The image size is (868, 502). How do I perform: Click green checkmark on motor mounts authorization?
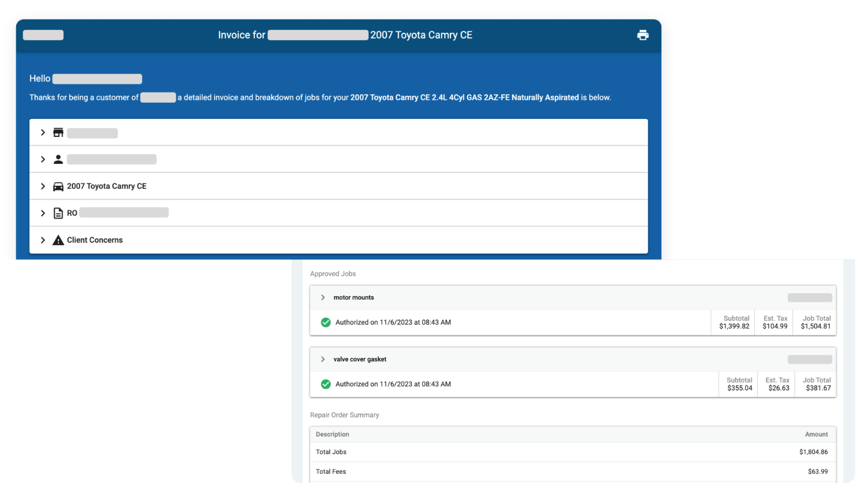(x=326, y=322)
